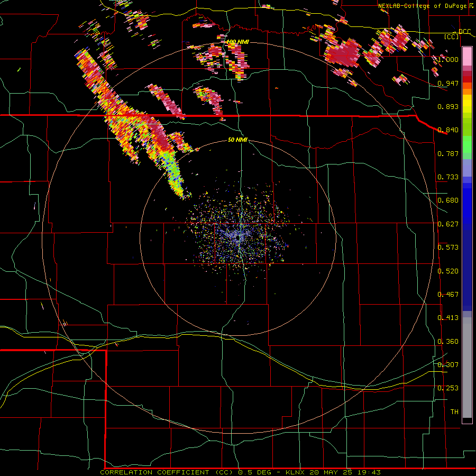Click the bright green segment of the color bar
The width and height of the screenshot is (476, 476).
click(467, 144)
